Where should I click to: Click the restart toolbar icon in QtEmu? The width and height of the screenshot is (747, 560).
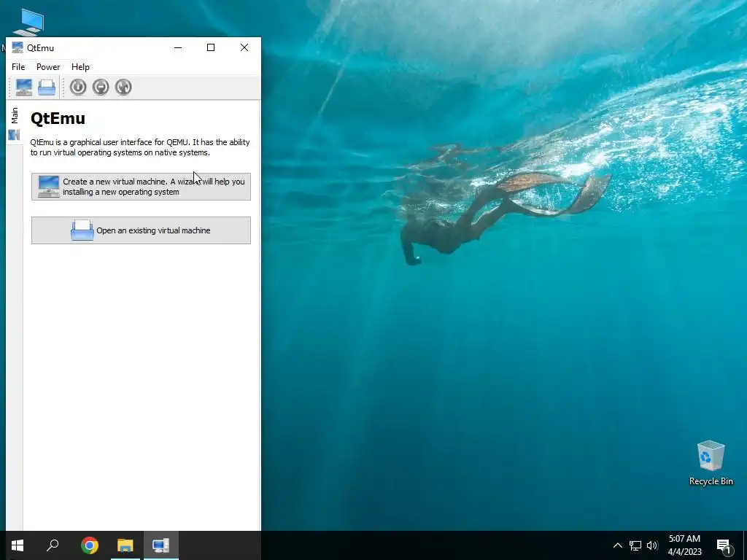[123, 87]
